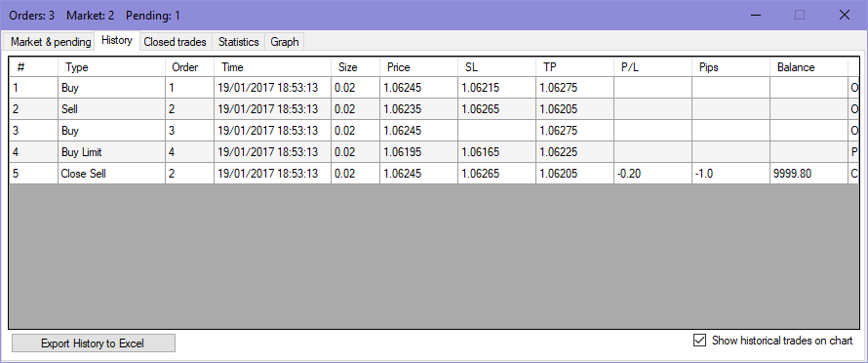This screenshot has width=868, height=363.
Task: Click the Pips column header
Action: (x=730, y=67)
